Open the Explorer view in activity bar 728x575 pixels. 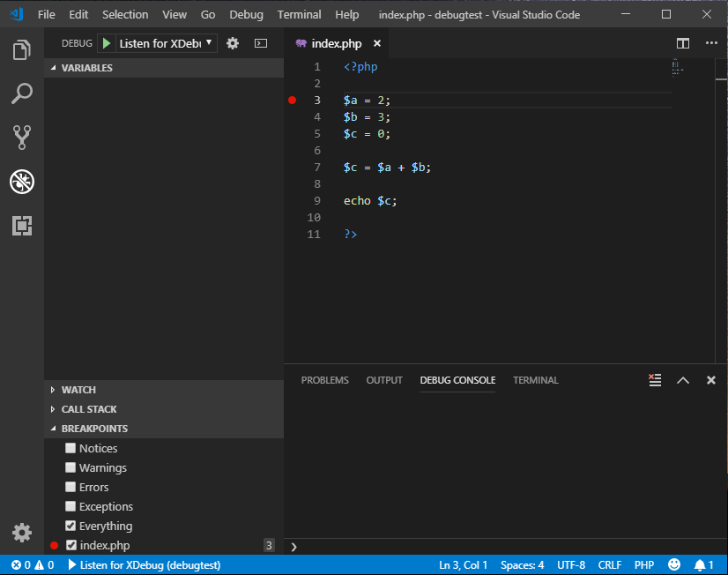point(22,50)
